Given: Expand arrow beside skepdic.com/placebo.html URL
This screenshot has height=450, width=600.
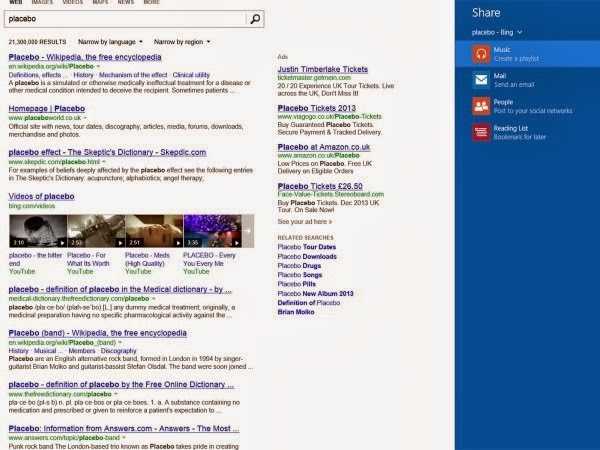Looking at the screenshot, I should tap(104, 162).
